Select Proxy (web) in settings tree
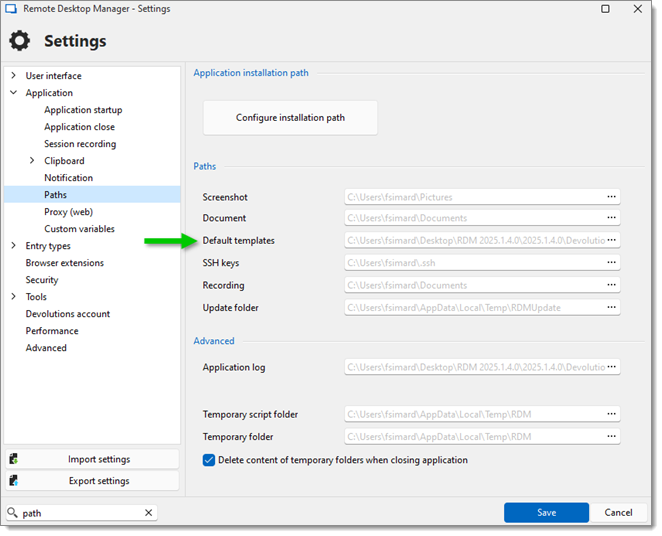Viewport: 662px width, 536px height. (68, 212)
